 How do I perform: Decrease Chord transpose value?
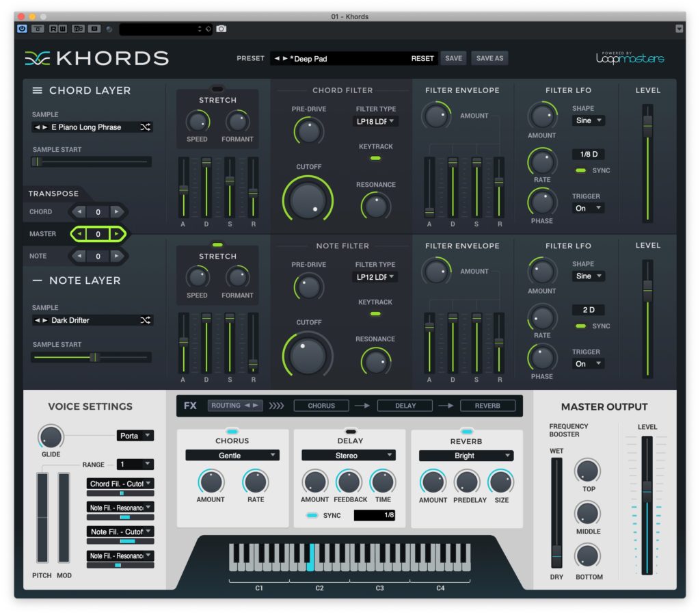pyautogui.click(x=79, y=211)
